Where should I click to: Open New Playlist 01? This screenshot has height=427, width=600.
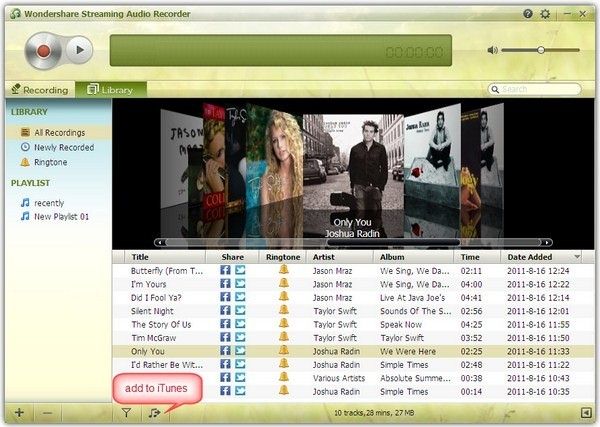[x=55, y=217]
